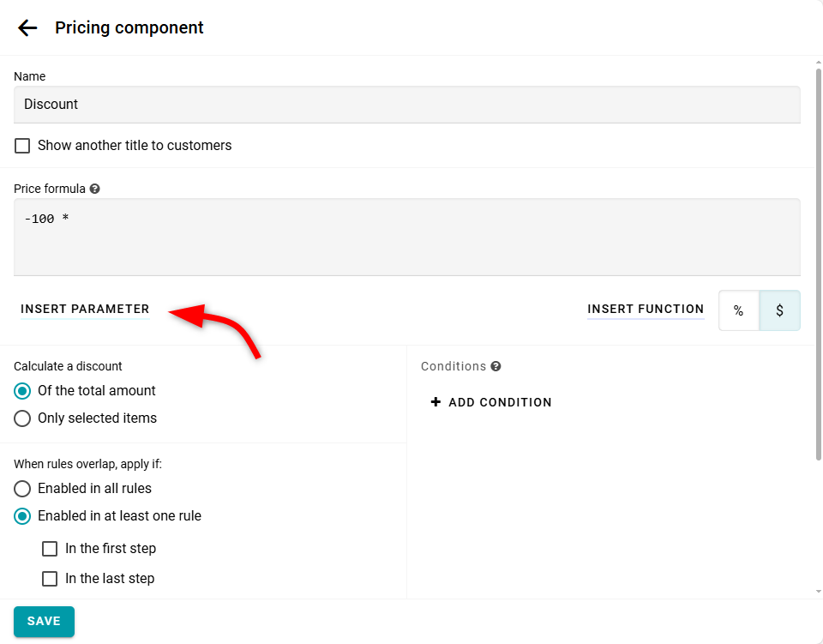Go back using the arrow icon

coord(27,27)
